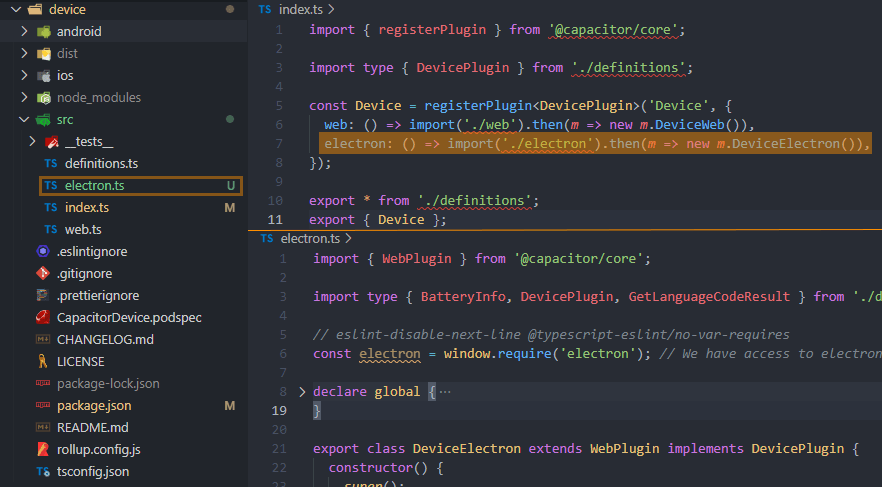The image size is (882, 487).
Task: Click the TS icon beside definitions.ts
Action: tap(51, 163)
